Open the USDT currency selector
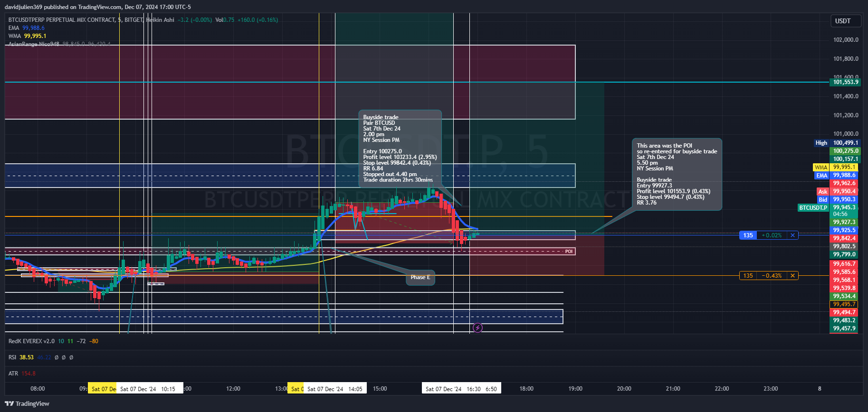Image resolution: width=868 pixels, height=412 pixels. tap(846, 21)
